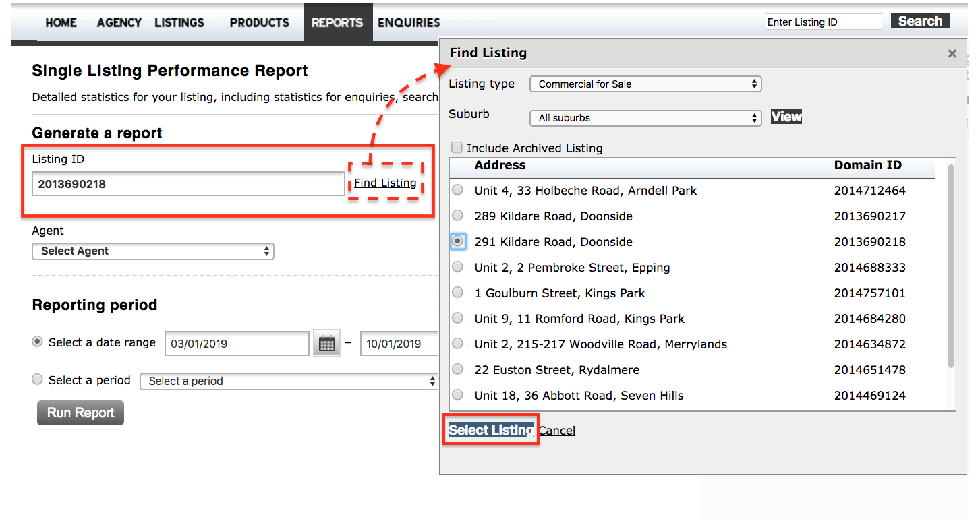Image resolution: width=980 pixels, height=519 pixels.
Task: Switch to the HOME tab
Action: tap(61, 22)
